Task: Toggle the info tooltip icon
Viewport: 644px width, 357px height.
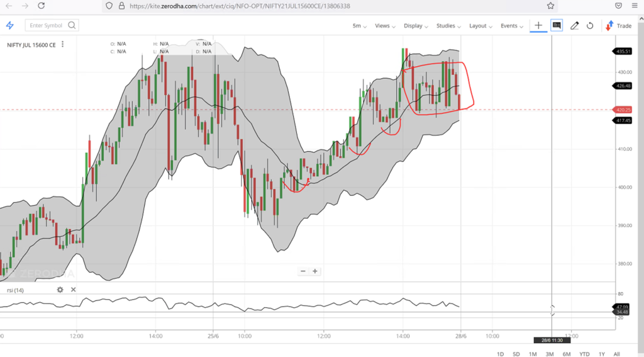Action: point(557,26)
